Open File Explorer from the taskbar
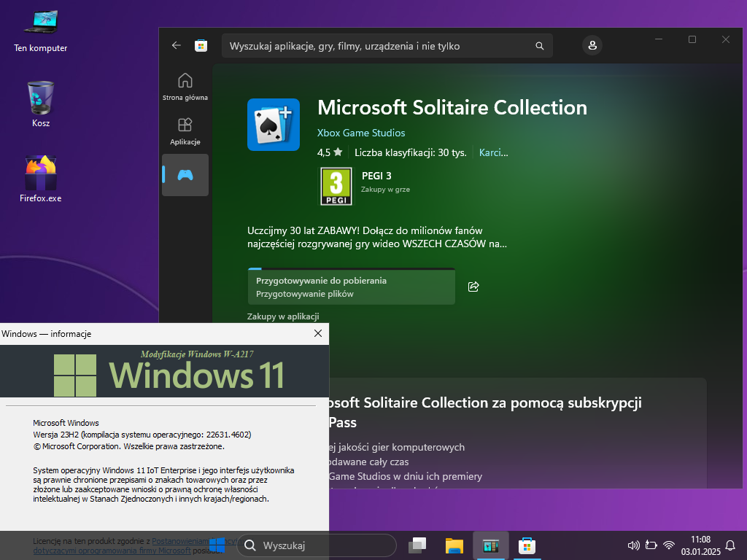Viewport: 747px width, 560px height. 454,545
